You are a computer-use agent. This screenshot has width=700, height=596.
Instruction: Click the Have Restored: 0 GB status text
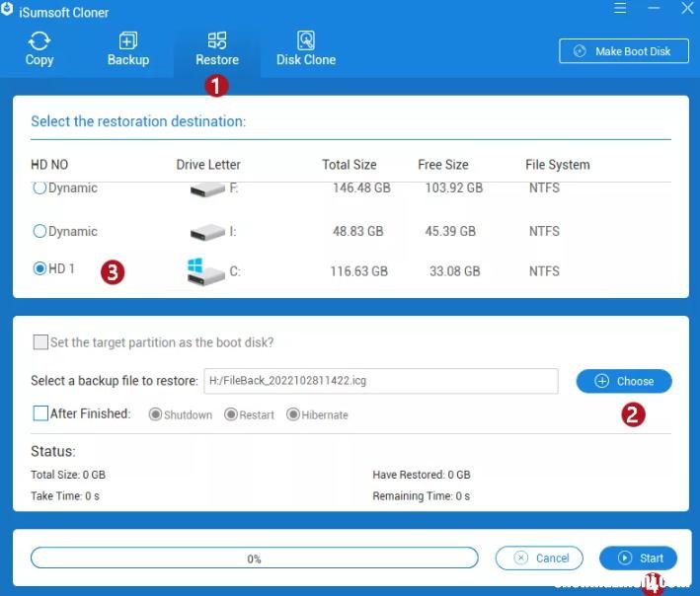[422, 475]
